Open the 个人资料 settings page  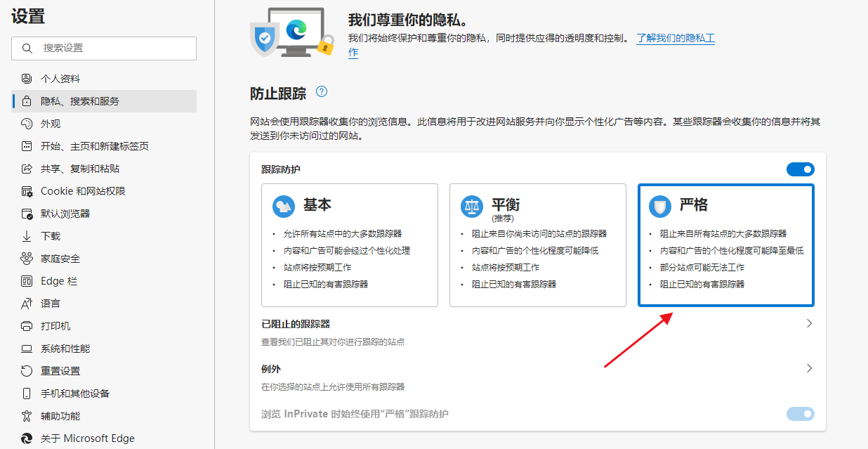click(104, 79)
